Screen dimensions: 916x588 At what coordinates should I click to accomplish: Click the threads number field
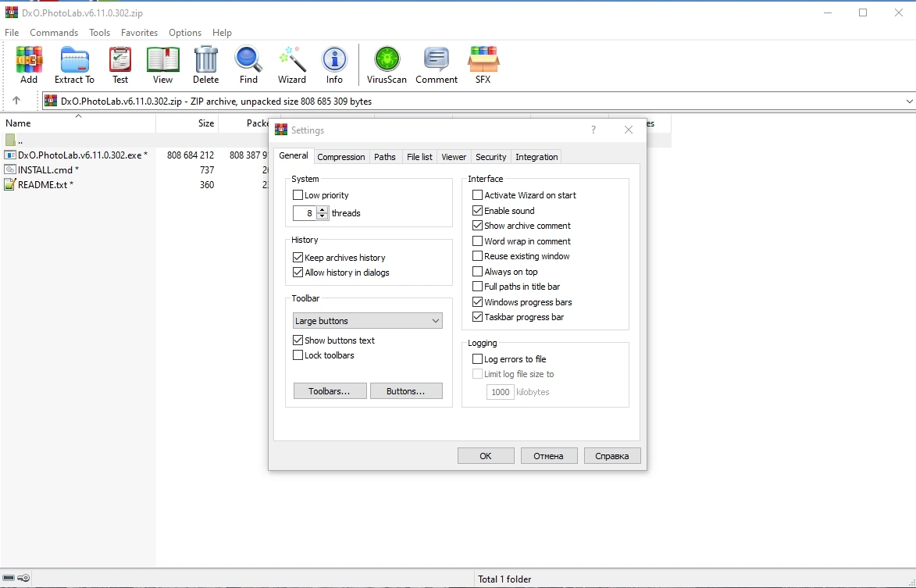(x=305, y=213)
